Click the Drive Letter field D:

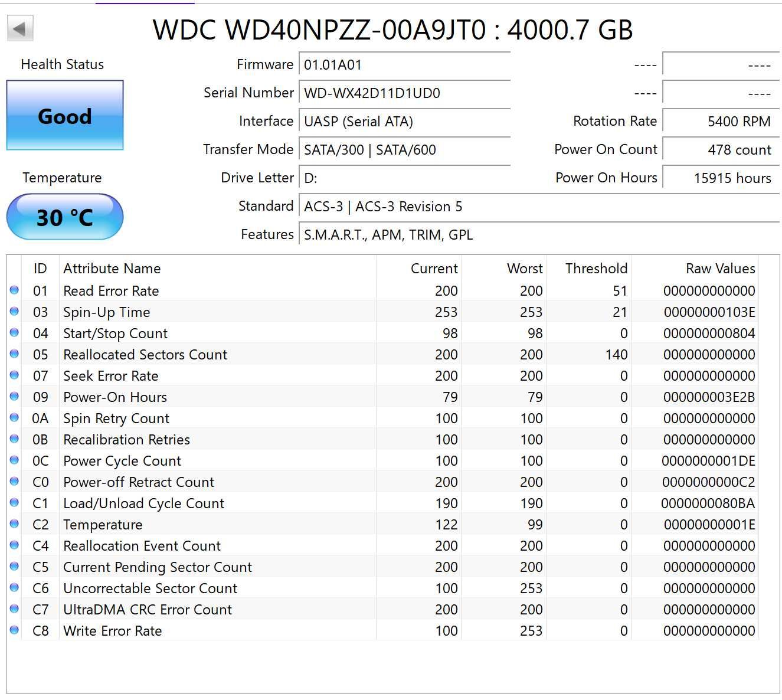[x=405, y=178]
